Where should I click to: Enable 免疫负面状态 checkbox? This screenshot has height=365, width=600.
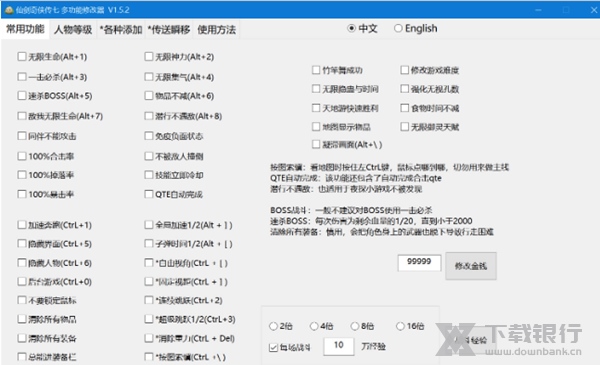pos(149,136)
